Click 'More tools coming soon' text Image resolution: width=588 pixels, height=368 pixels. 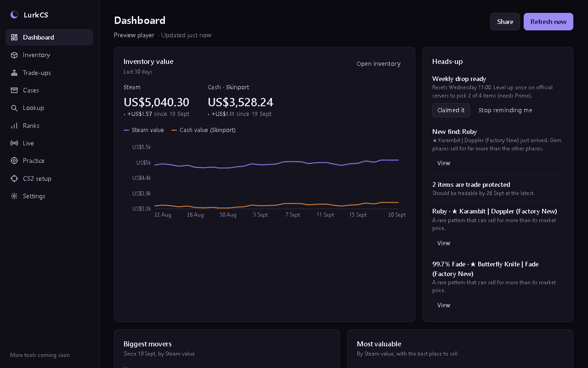click(x=40, y=355)
